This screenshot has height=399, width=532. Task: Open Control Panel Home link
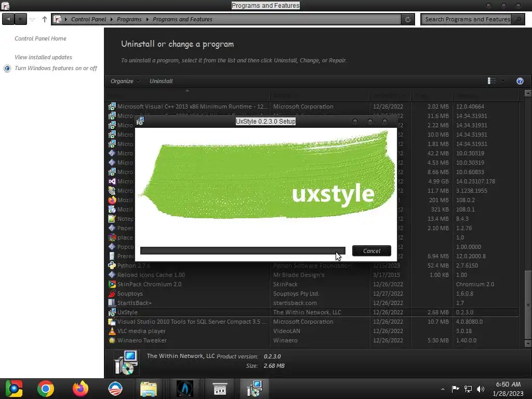(x=41, y=38)
